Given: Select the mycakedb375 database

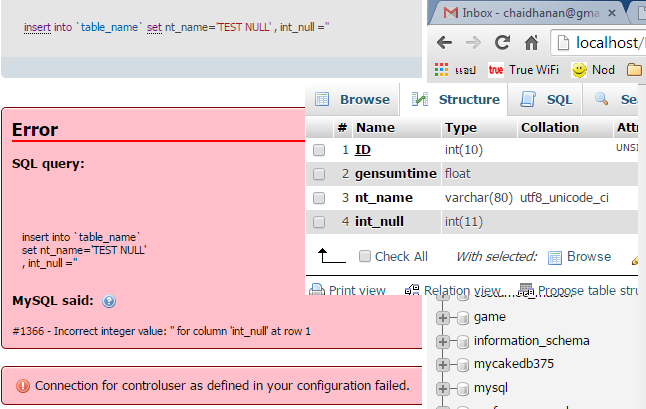Looking at the screenshot, I should [x=514, y=364].
